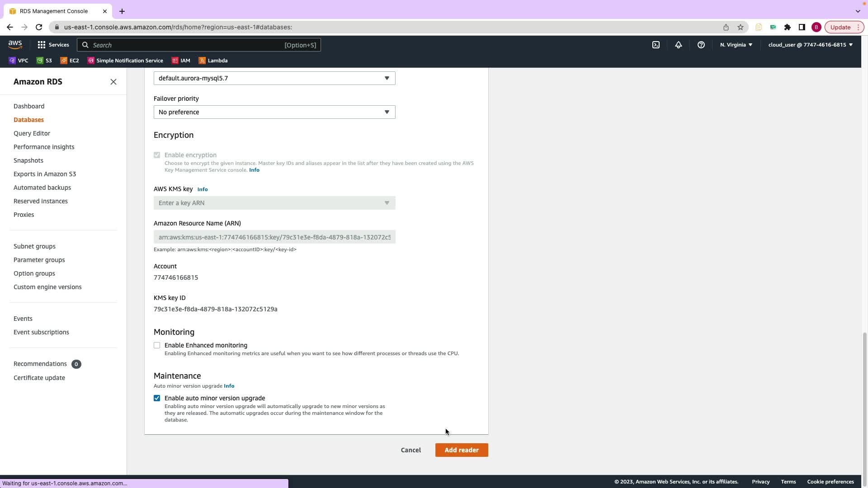868x488 pixels.
Task: Open Parameter groups in the sidebar
Action: 39,260
